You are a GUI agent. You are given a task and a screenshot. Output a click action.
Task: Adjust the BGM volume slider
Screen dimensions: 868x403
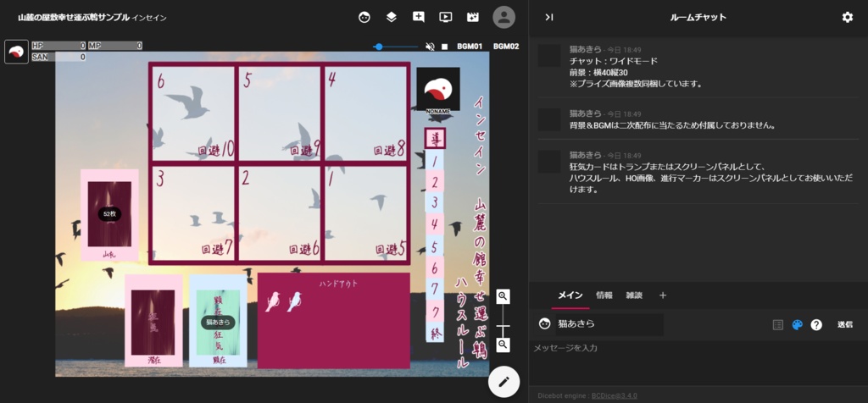(x=396, y=47)
